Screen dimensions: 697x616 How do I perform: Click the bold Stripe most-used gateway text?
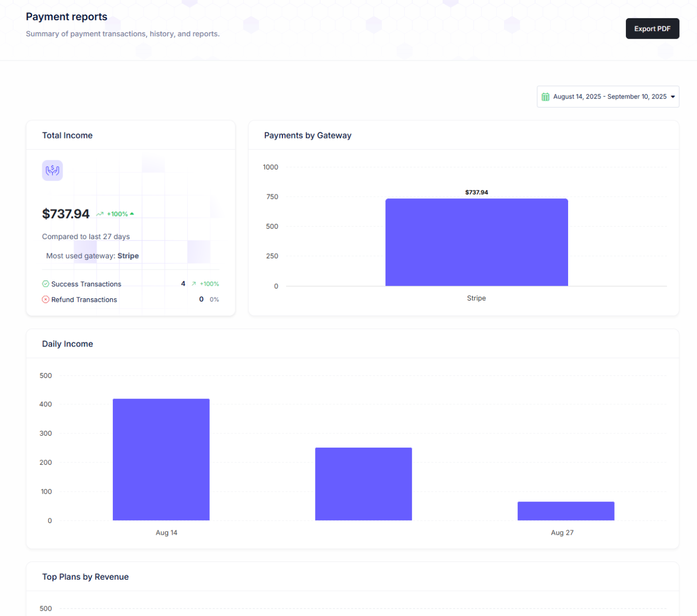click(128, 256)
